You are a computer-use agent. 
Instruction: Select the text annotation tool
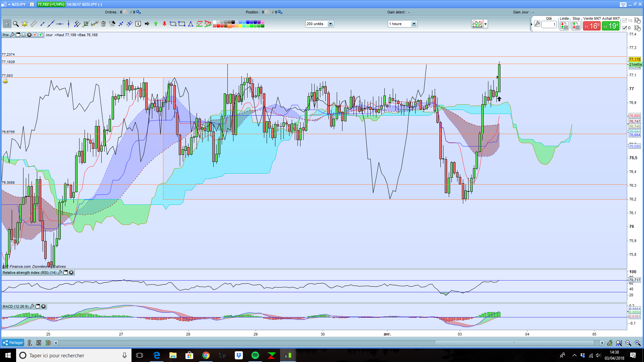(138, 24)
